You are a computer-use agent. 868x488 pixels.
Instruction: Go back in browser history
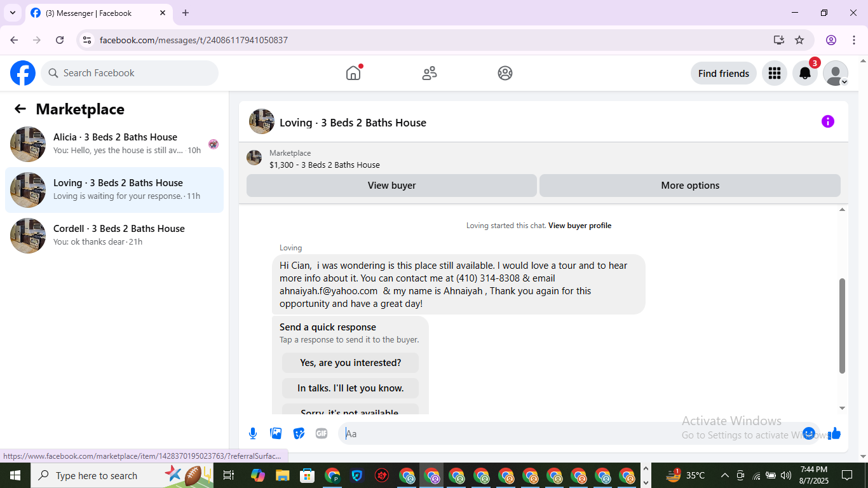coord(14,40)
